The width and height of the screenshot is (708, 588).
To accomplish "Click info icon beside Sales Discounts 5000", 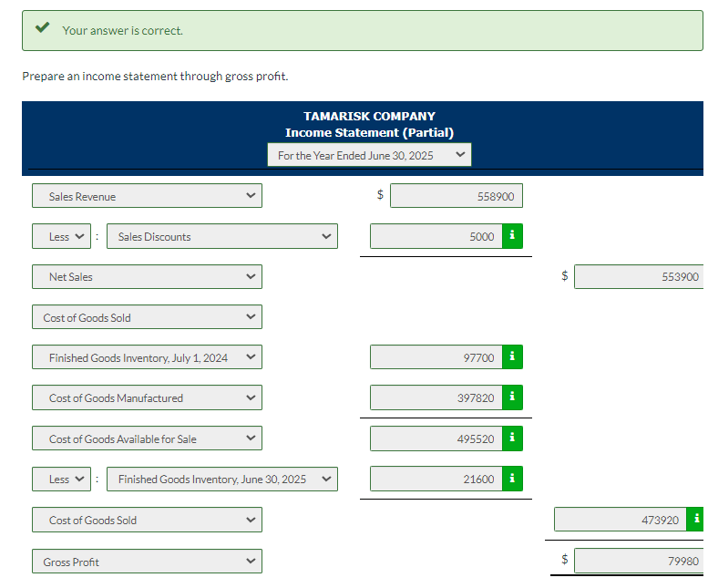I will pos(512,236).
